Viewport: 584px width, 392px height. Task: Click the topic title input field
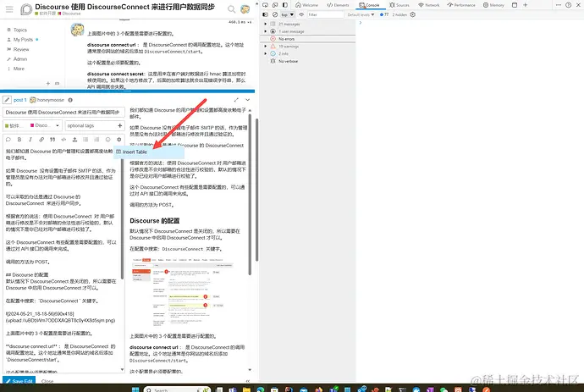click(x=63, y=112)
